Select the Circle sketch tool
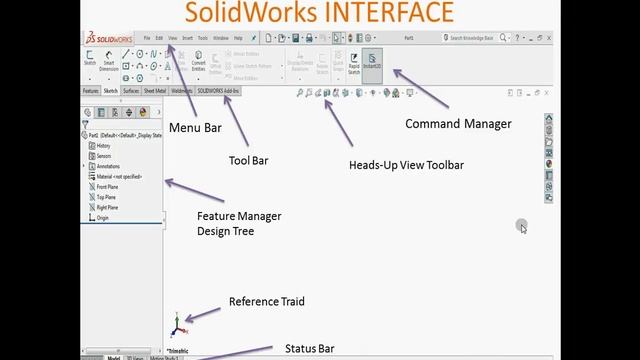Screen dimensions: 640x360 click(140, 54)
